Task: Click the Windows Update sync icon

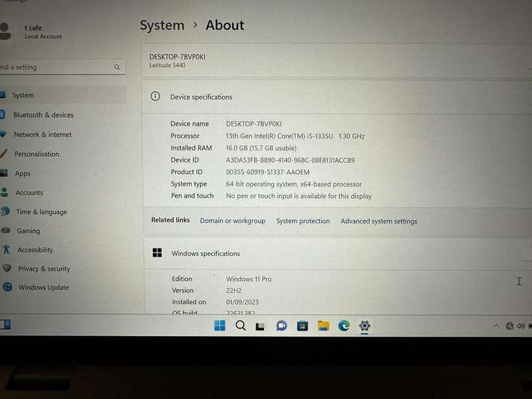Action: [7, 287]
